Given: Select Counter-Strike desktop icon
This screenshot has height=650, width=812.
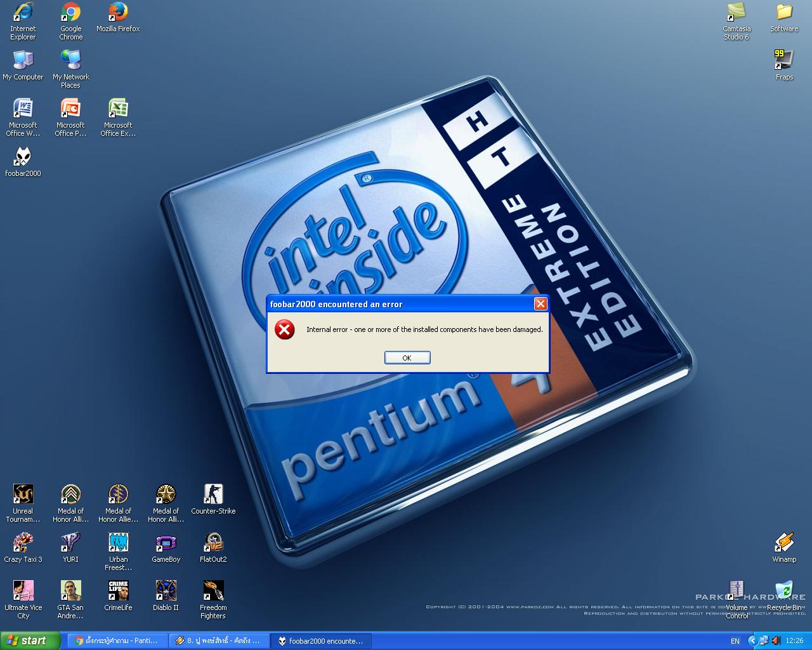Looking at the screenshot, I should coord(213,500).
